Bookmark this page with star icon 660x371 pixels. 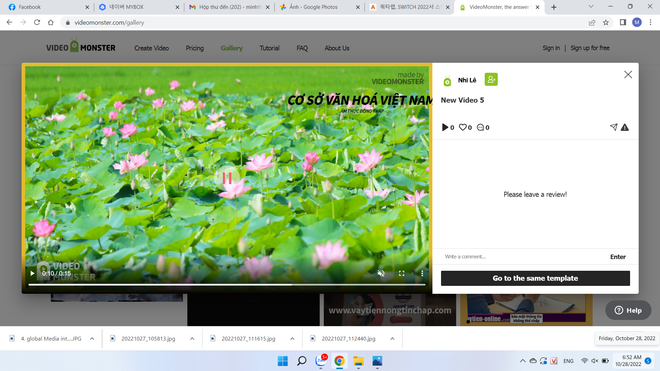(x=606, y=22)
